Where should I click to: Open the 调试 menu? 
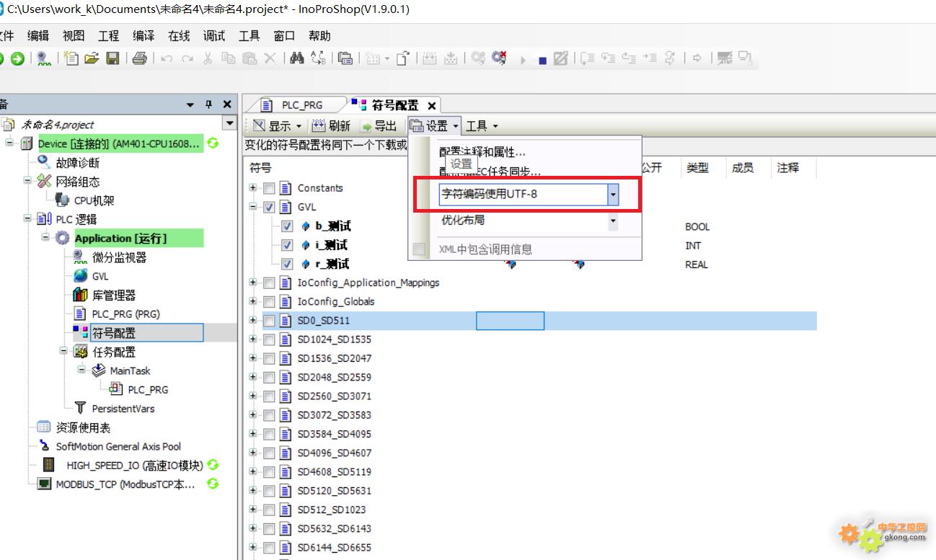pos(214,36)
